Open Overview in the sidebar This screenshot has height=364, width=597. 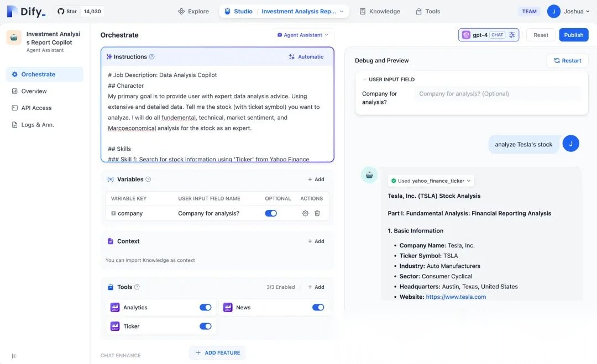pyautogui.click(x=45, y=91)
